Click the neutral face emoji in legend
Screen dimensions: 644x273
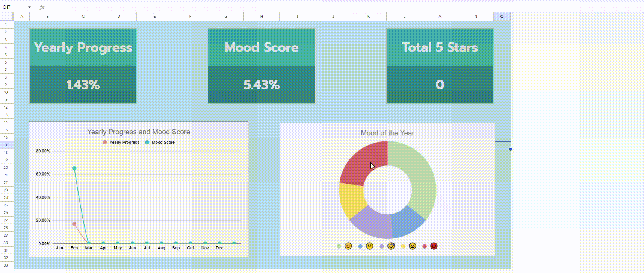[370, 246]
